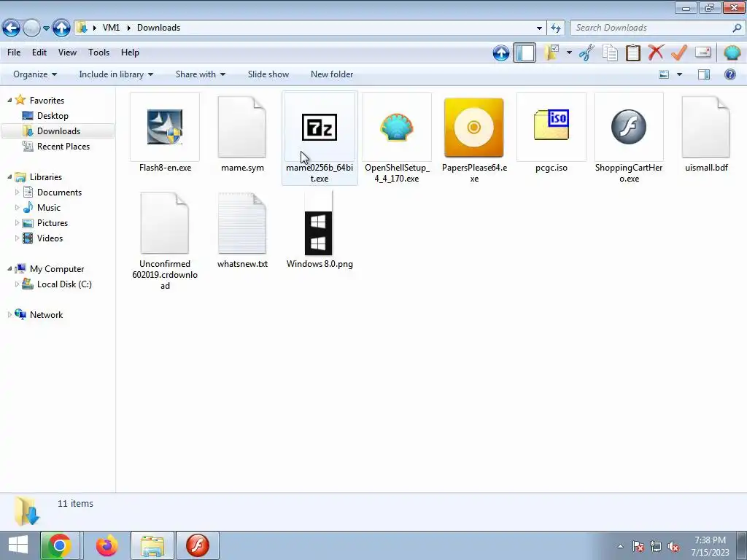This screenshot has height=560, width=747.
Task: Select Music library in sidebar
Action: click(x=49, y=208)
